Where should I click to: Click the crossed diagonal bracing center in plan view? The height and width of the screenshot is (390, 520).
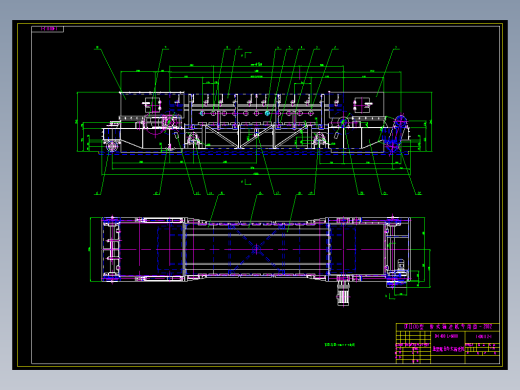tap(256, 249)
